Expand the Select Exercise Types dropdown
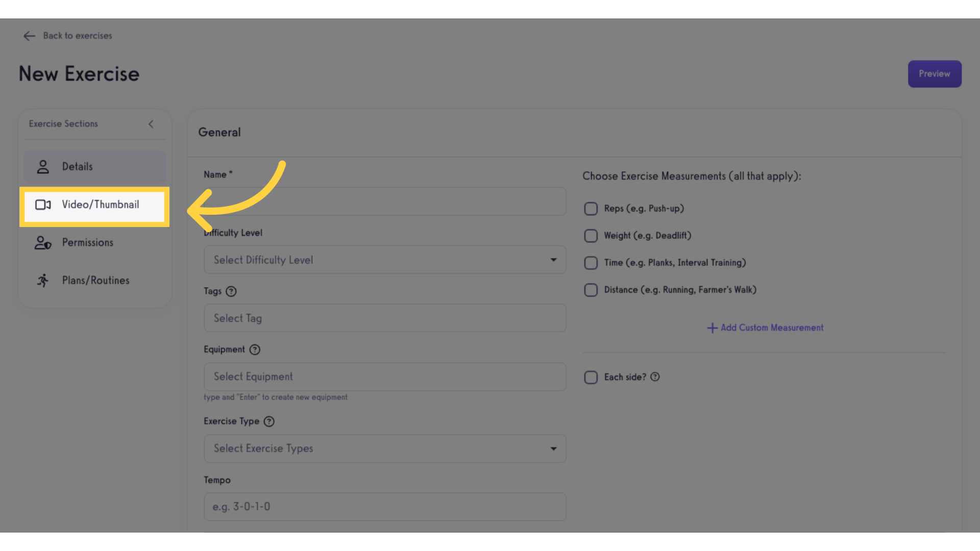Screen dimensions: 980x551 (385, 448)
